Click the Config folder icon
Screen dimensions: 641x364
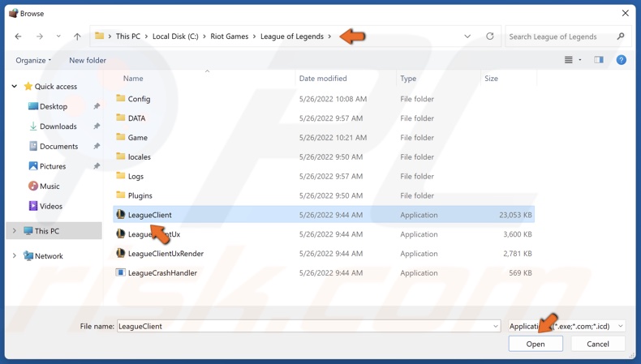(x=120, y=98)
